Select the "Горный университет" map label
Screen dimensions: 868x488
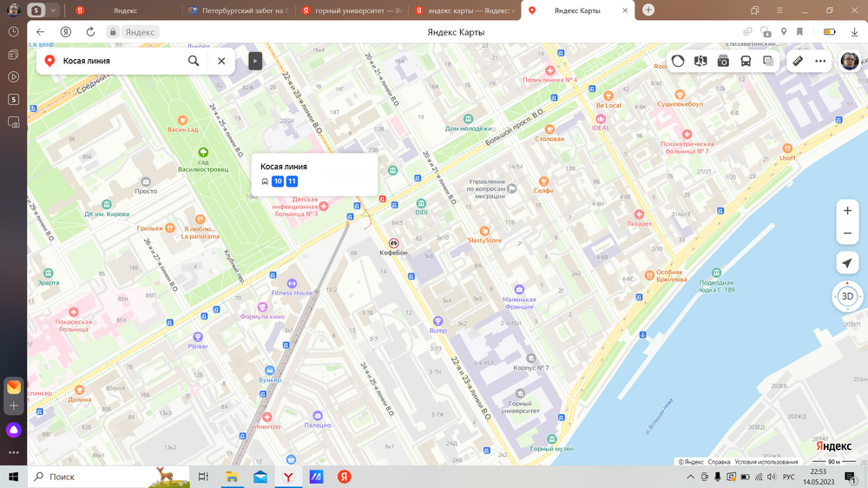pyautogui.click(x=520, y=407)
